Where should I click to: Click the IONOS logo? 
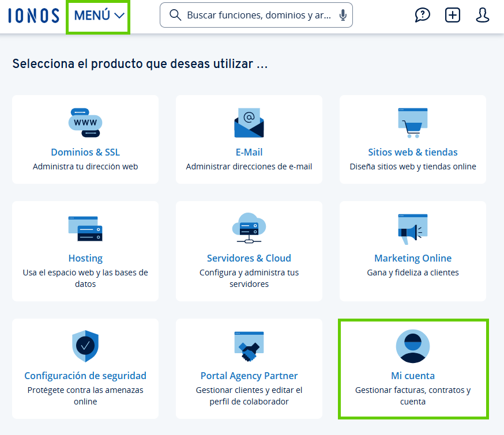pyautogui.click(x=34, y=16)
